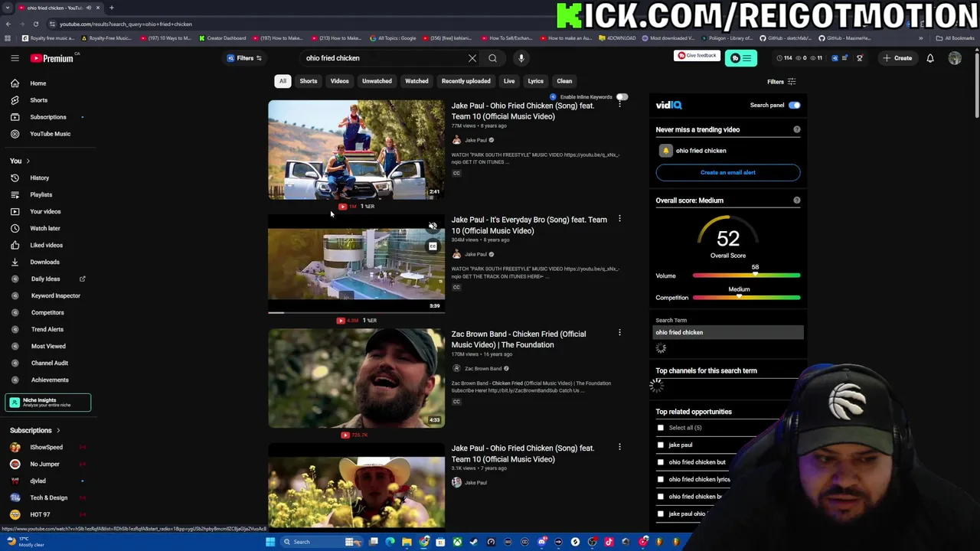Click the Windows Start button
Viewport: 980px width, 551px height.
(269, 542)
